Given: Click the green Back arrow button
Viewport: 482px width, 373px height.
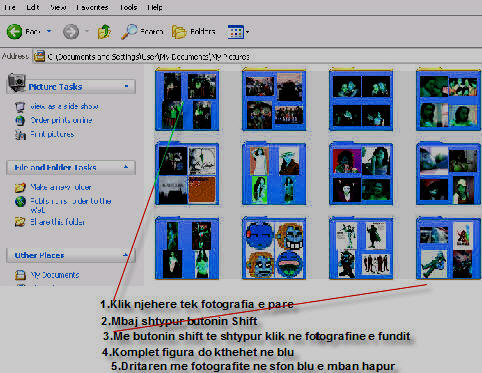Looking at the screenshot, I should pos(14,32).
